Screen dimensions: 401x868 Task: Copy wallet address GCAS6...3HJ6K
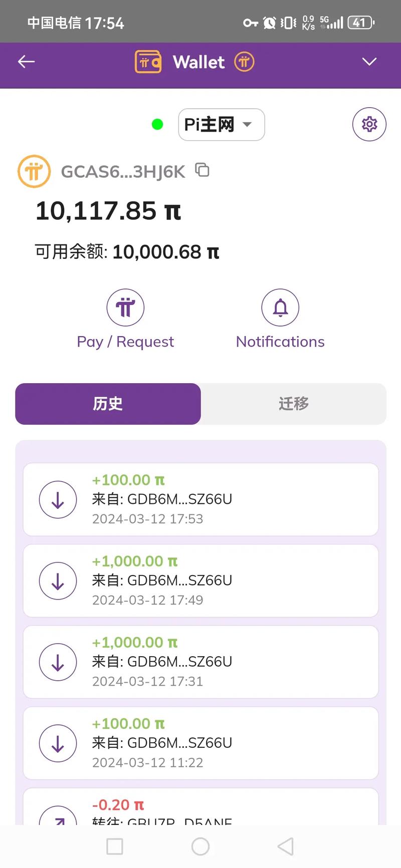[203, 170]
